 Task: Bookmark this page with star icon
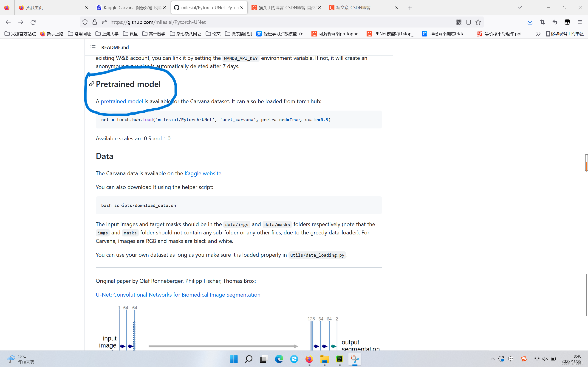pyautogui.click(x=478, y=22)
